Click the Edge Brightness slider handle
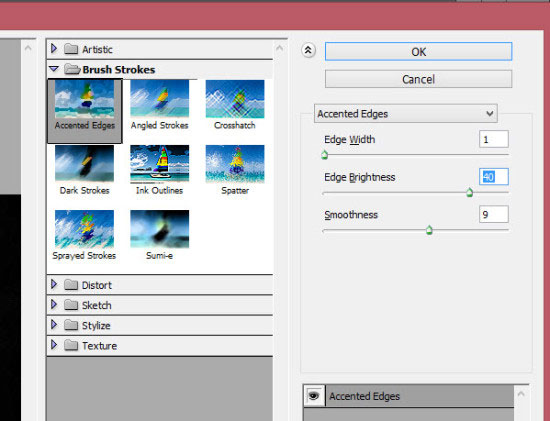Image resolution: width=550 pixels, height=421 pixels. [x=470, y=192]
